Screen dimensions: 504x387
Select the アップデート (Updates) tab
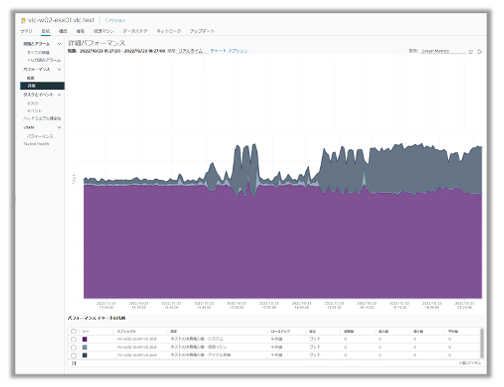(202, 31)
